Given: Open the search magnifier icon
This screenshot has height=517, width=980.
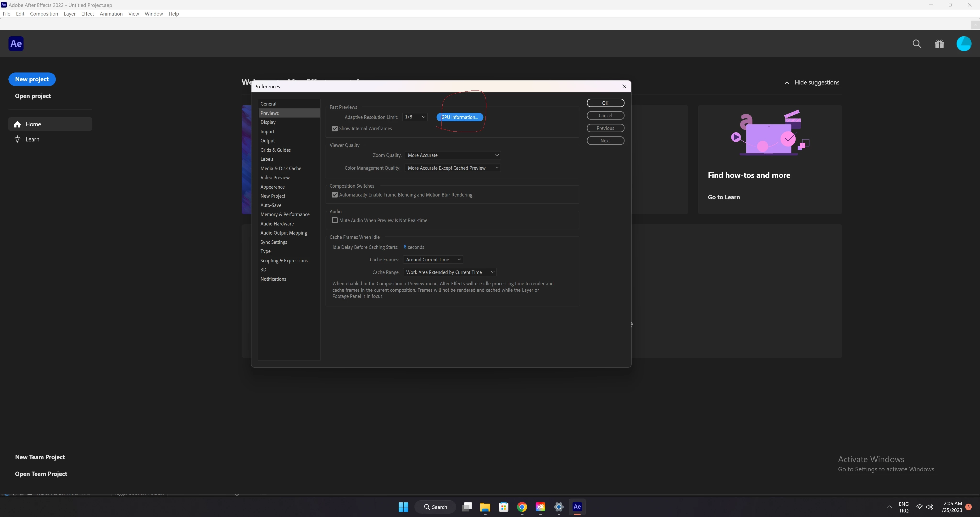Looking at the screenshot, I should [917, 44].
